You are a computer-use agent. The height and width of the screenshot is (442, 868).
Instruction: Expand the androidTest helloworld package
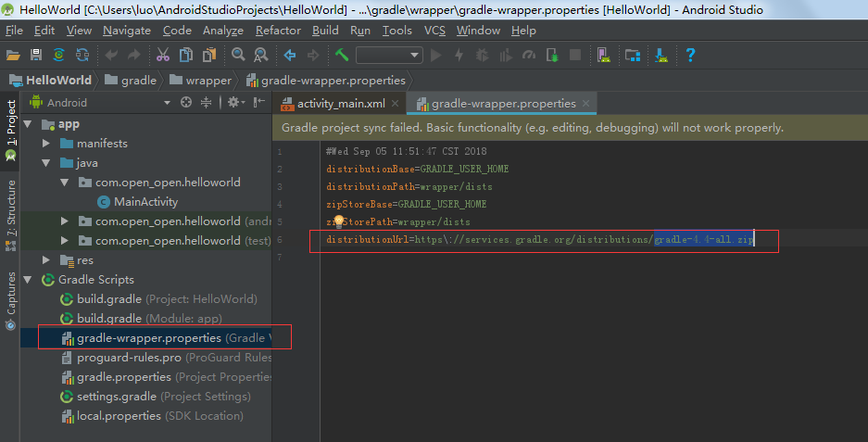pyautogui.click(x=65, y=221)
